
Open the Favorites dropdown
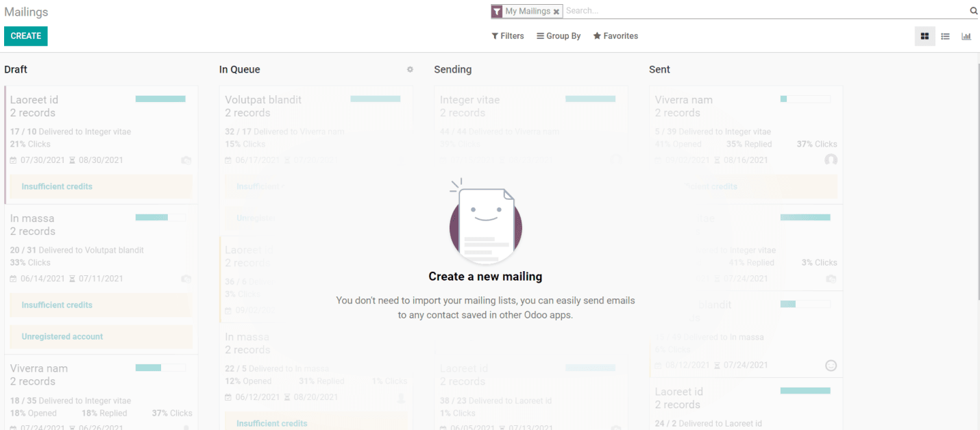(615, 36)
